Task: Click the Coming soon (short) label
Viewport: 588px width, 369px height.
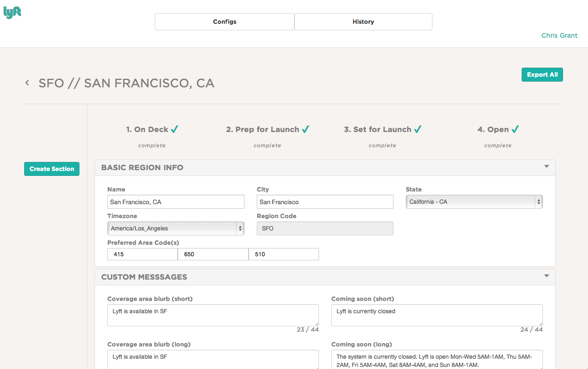Action: tap(363, 299)
